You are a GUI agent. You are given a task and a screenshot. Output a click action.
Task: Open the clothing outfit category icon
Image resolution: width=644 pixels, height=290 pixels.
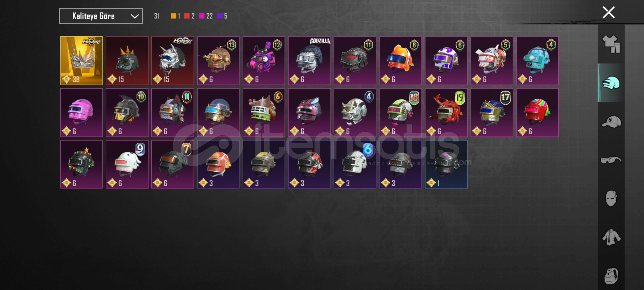611,44
